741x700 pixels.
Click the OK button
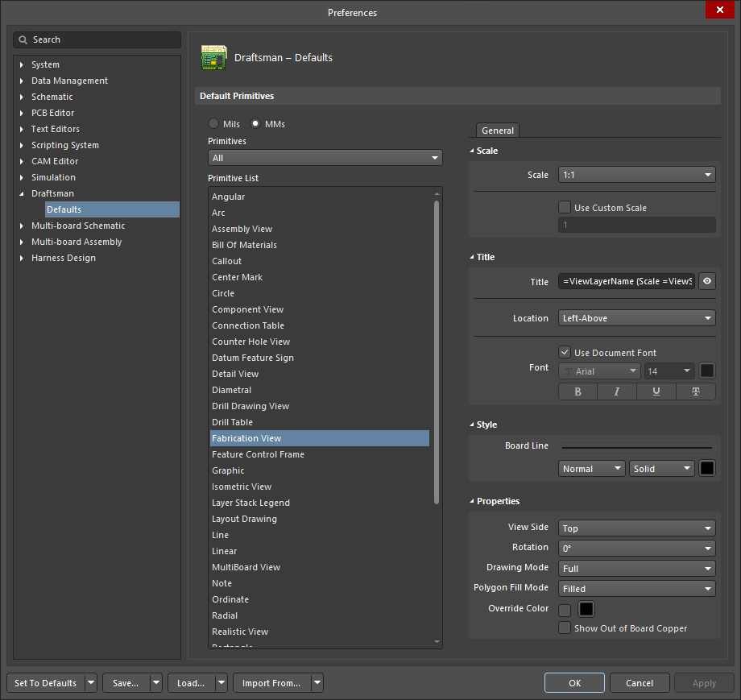click(574, 683)
